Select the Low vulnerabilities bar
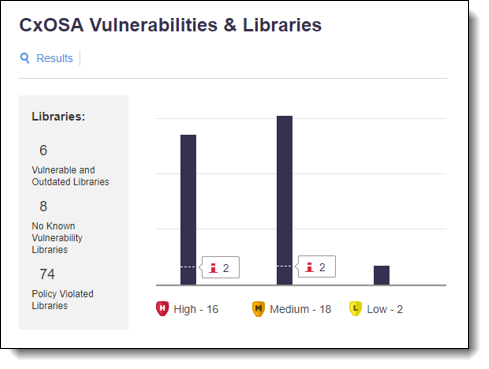489x369 pixels. (x=382, y=275)
